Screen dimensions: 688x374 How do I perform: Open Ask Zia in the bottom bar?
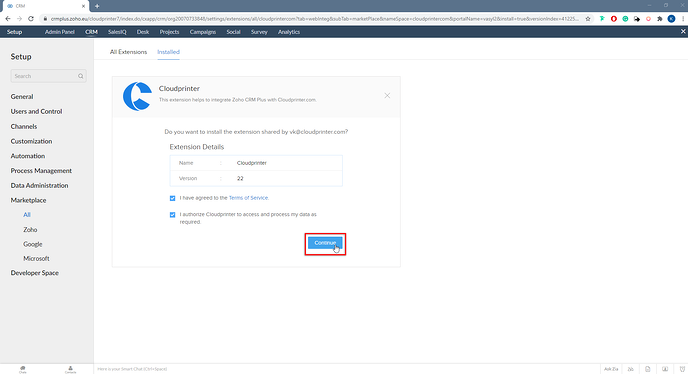611,369
